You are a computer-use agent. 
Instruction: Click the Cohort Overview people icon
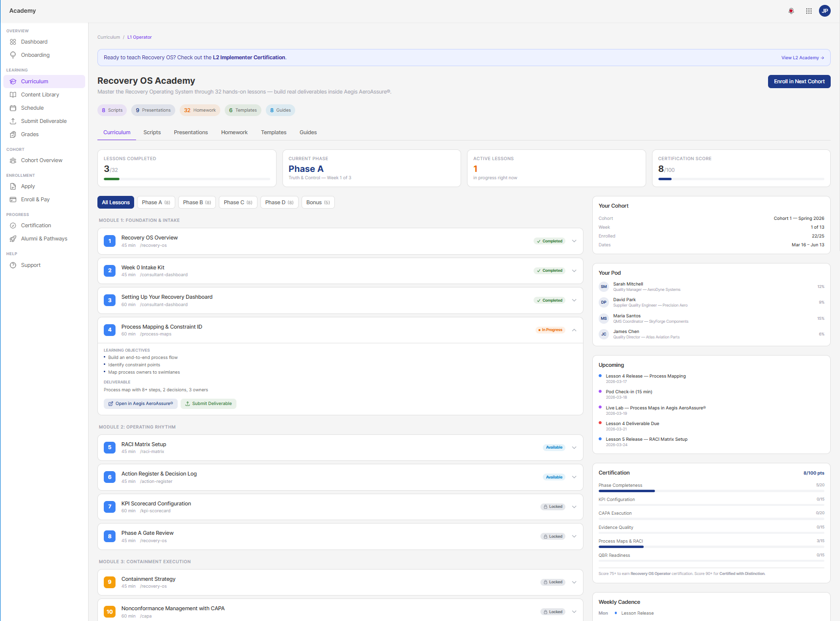[x=13, y=161]
